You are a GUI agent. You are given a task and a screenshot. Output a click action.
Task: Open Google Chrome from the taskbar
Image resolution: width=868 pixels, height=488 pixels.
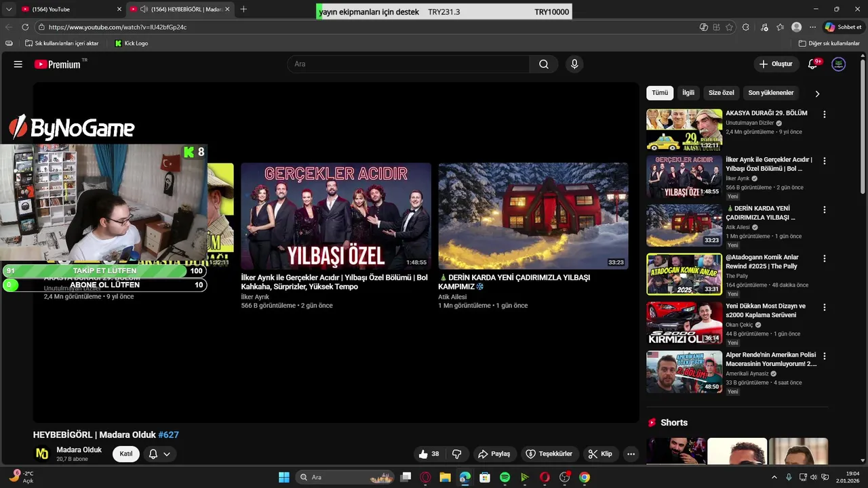coord(585,477)
